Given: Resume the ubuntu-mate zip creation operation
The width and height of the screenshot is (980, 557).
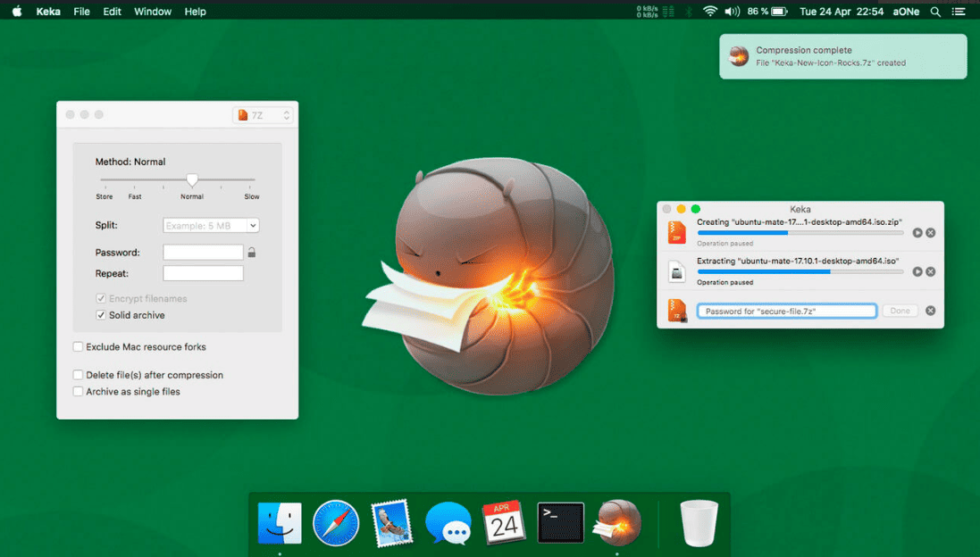Looking at the screenshot, I should click(917, 233).
